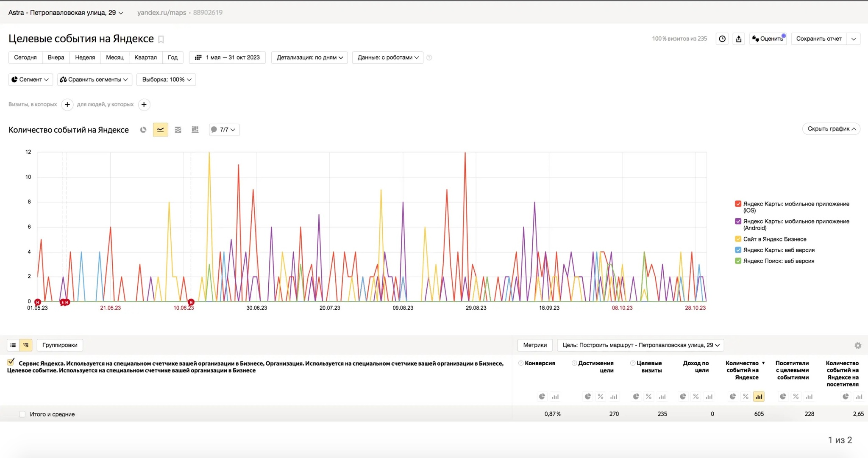Open Выборка: 100% dropdown
The image size is (868, 458).
pyautogui.click(x=166, y=80)
